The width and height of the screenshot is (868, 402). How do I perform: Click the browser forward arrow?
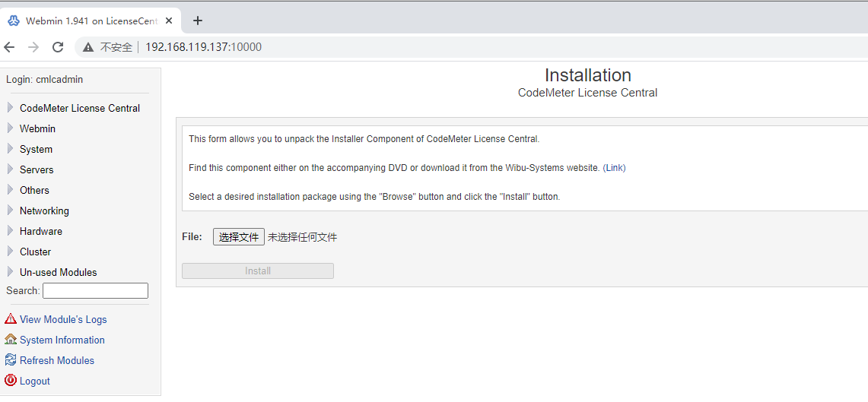pos(33,47)
